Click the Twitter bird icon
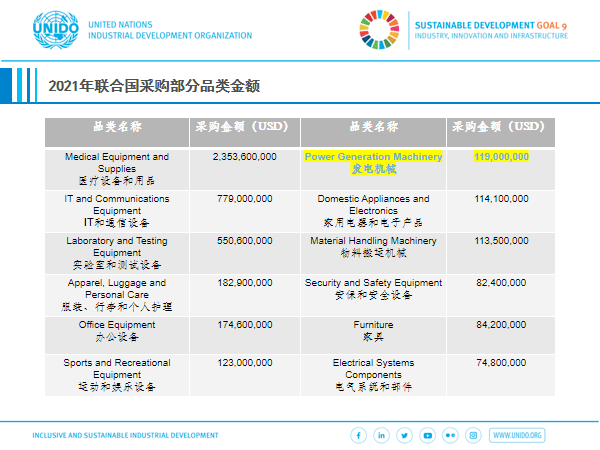 [x=405, y=435]
